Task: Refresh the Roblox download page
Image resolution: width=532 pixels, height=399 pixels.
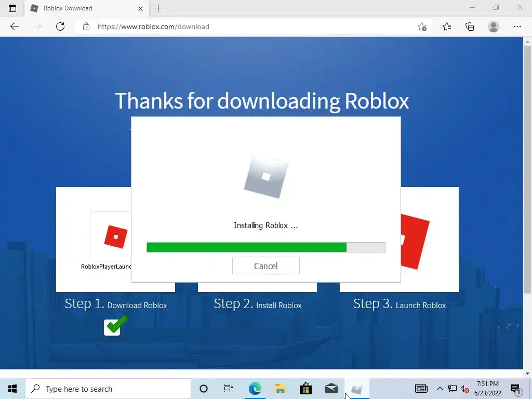Action: pos(60,26)
